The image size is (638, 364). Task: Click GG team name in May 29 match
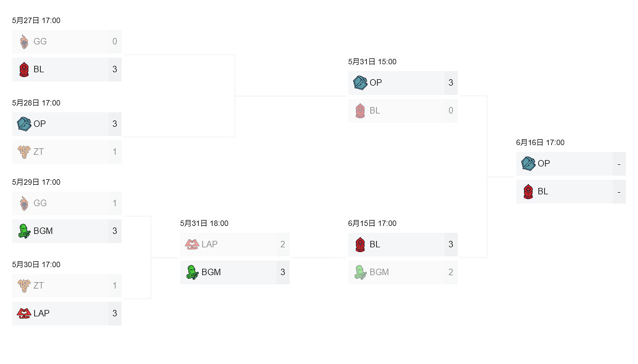click(40, 203)
